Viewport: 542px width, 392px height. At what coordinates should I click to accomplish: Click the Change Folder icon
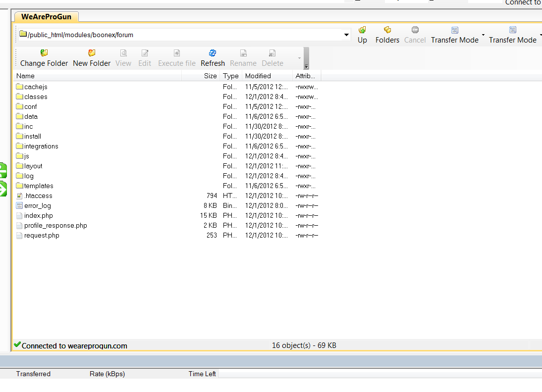[x=44, y=53]
